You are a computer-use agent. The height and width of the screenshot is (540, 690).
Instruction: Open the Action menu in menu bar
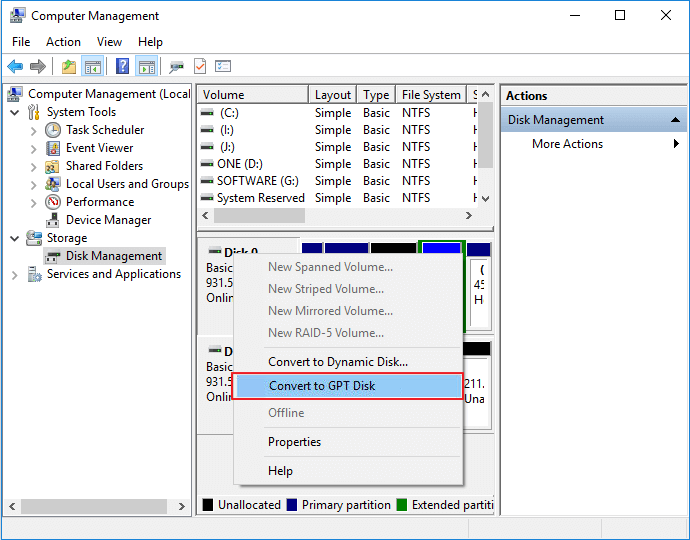[x=63, y=42]
